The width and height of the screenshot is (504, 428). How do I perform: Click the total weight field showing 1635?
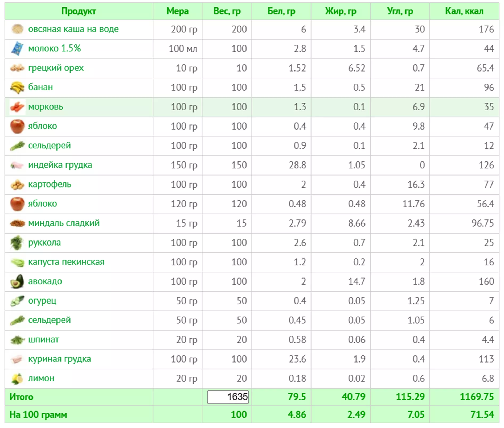pos(228,397)
